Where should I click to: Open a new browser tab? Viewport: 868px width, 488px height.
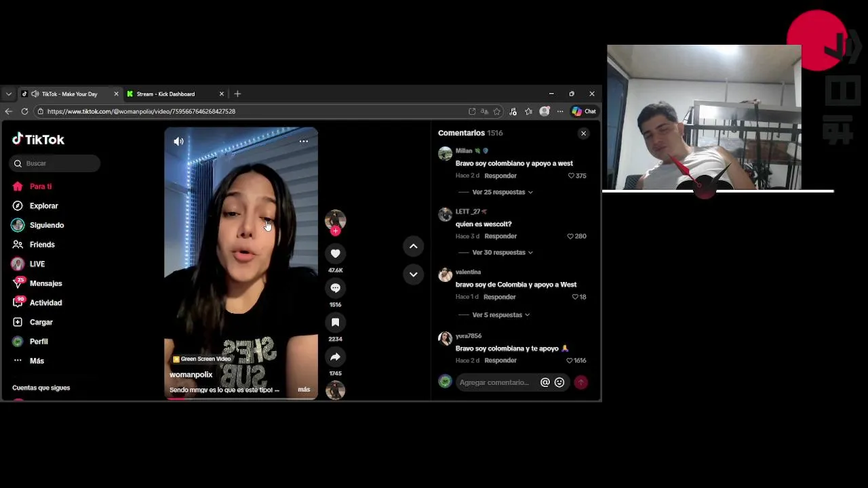click(x=237, y=94)
